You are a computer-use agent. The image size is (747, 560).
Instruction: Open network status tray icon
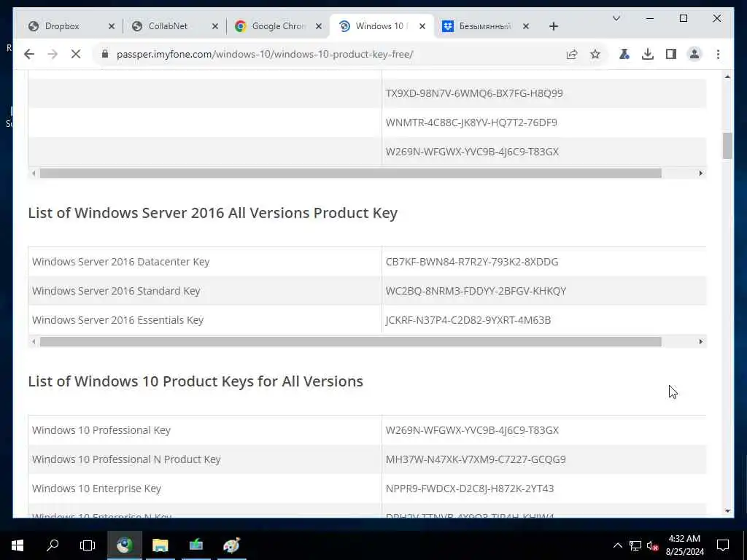(x=635, y=545)
